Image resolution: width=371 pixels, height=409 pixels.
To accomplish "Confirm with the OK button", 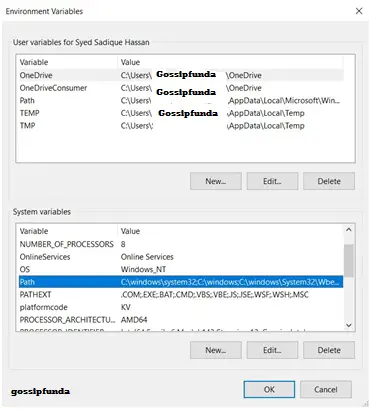I will [269, 389].
